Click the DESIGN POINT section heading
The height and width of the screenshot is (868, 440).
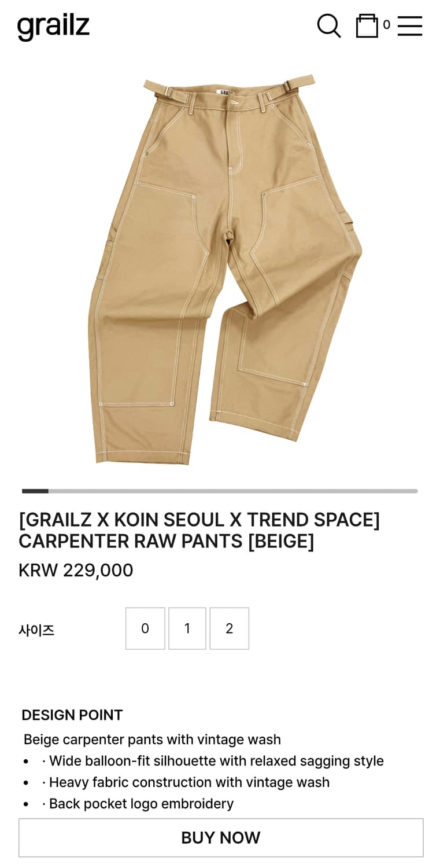72,715
